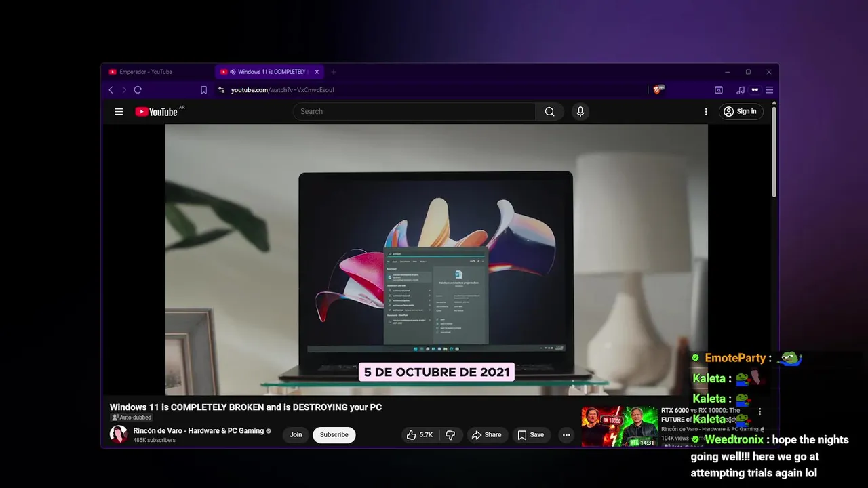Open Rincón de Varo channel name link
The width and height of the screenshot is (868, 488).
click(198, 431)
